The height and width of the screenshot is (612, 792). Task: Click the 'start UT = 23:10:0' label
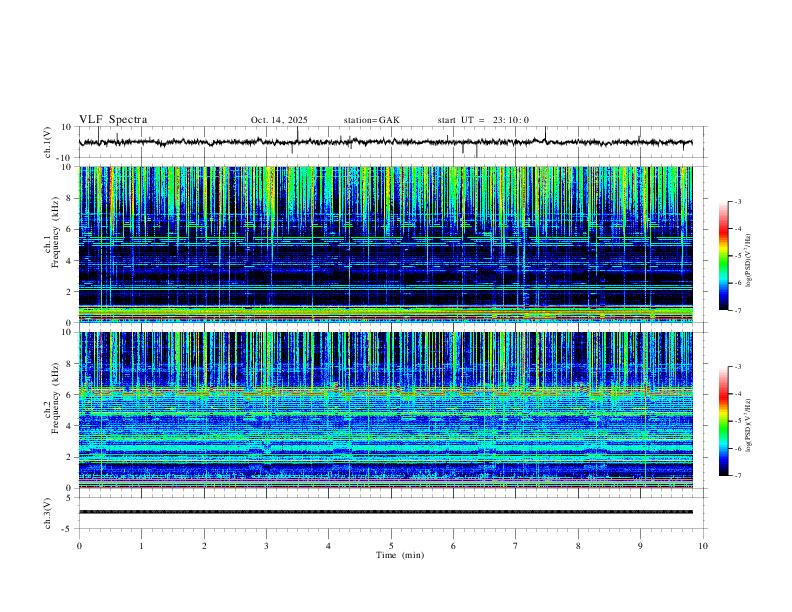click(x=483, y=120)
